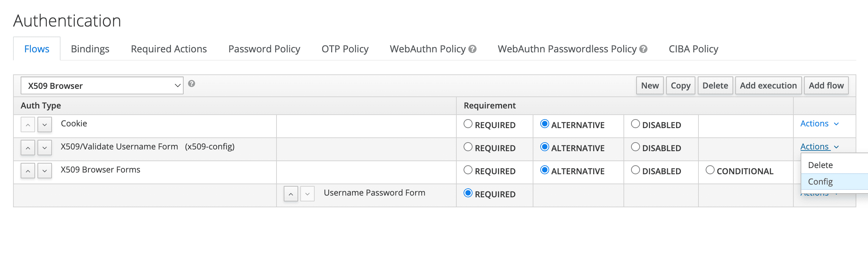Screen dimensions: 868x271
Task: Switch to the Bindings tab
Action: (90, 49)
